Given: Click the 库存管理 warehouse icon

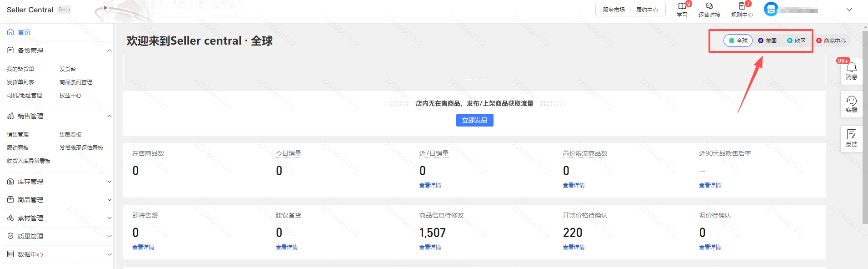Looking at the screenshot, I should [10, 182].
